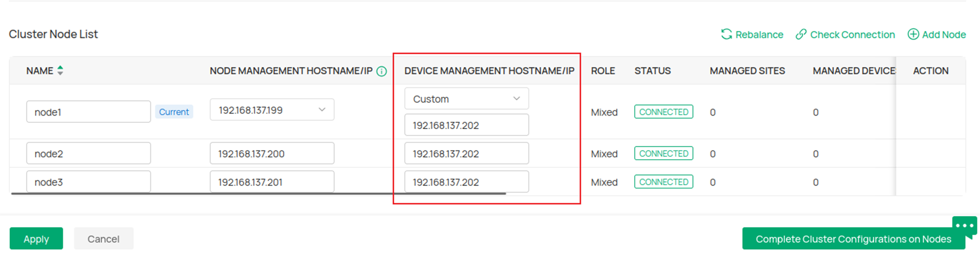This screenshot has width=980, height=255.
Task: Click the Rebalance link text
Action: (x=759, y=35)
